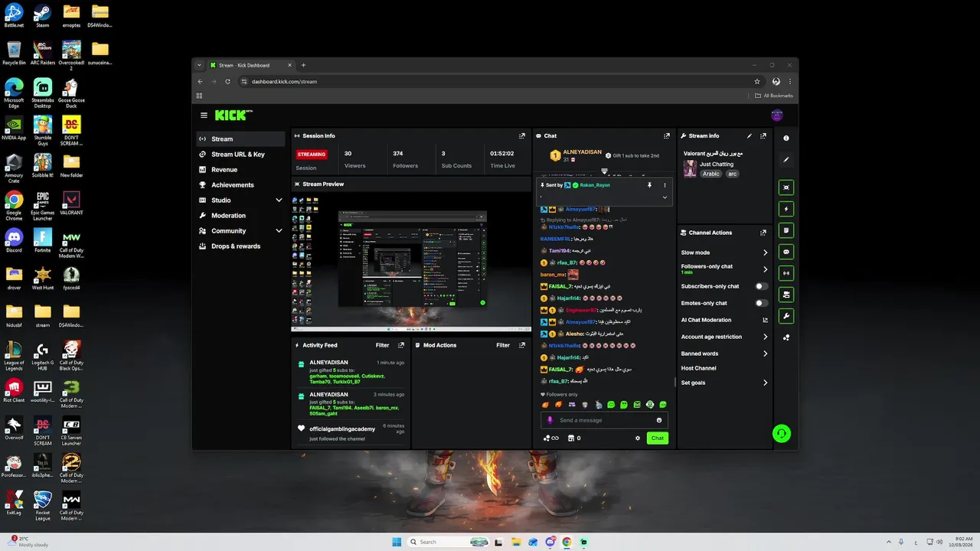Pop out the Stream info panel

coord(763,135)
